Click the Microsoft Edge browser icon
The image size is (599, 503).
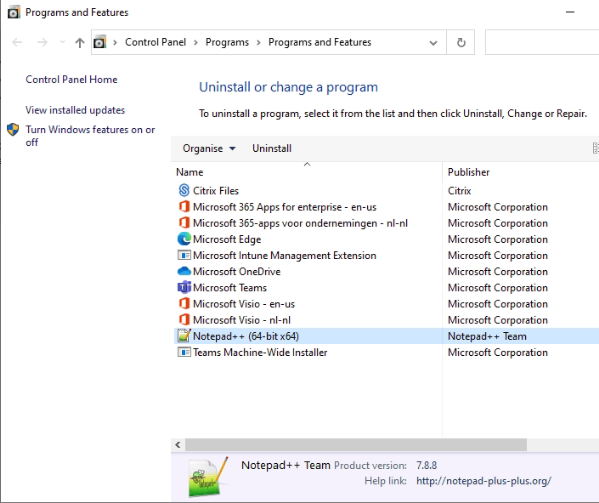pyautogui.click(x=184, y=239)
